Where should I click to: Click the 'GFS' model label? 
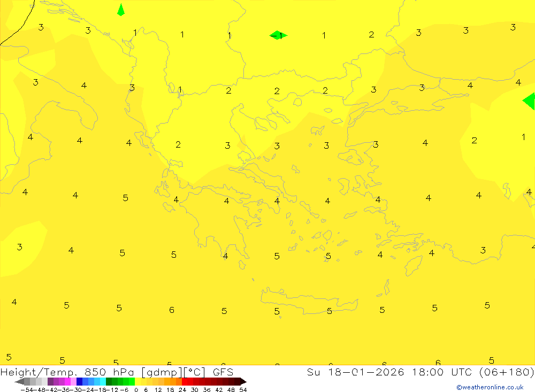(x=223, y=372)
